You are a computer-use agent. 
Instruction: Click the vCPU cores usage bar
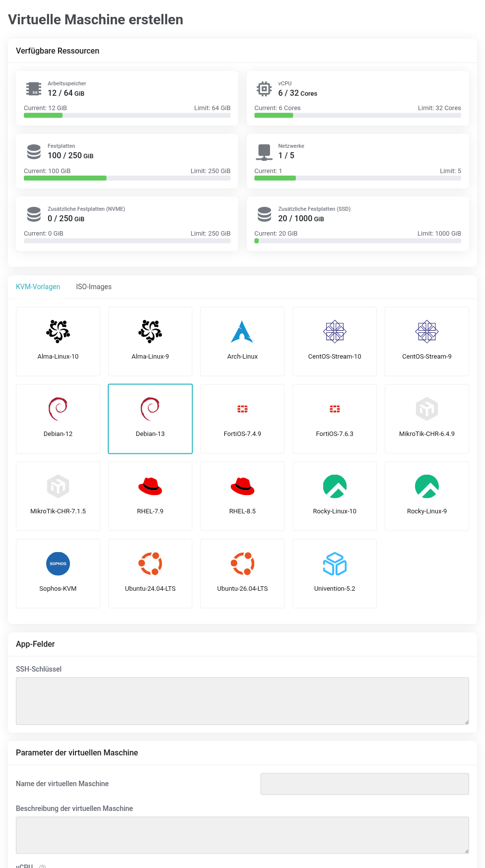click(x=357, y=116)
